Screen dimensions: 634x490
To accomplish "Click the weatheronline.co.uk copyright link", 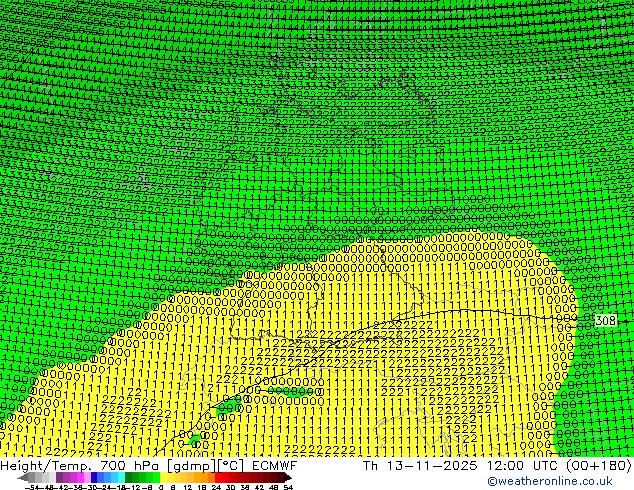I will pos(550,481).
